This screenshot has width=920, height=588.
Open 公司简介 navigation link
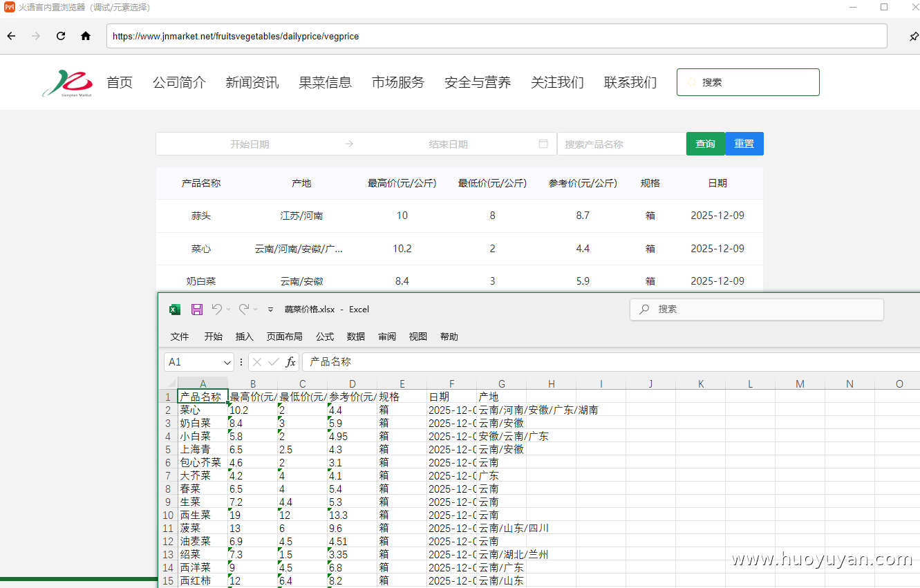tap(179, 82)
